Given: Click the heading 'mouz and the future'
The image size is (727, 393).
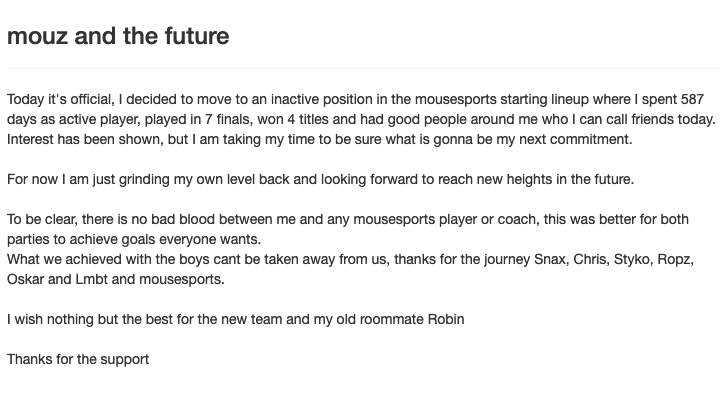Looking at the screenshot, I should [x=118, y=36].
